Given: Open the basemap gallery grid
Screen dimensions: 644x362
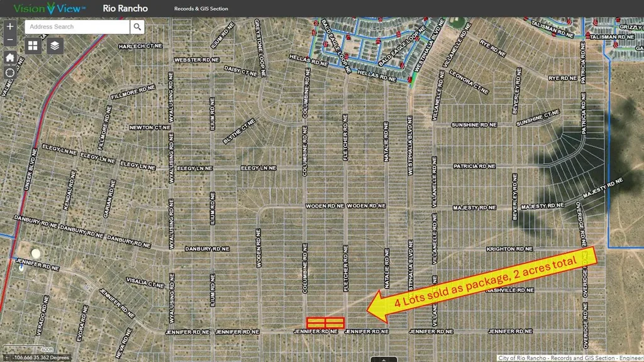Looking at the screenshot, I should [33, 46].
